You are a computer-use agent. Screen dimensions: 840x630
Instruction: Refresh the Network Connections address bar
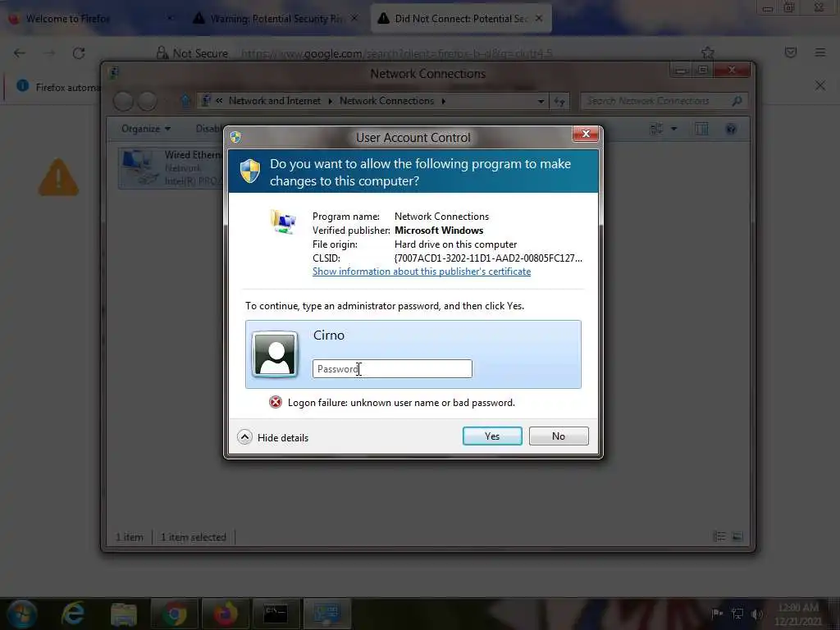559,101
